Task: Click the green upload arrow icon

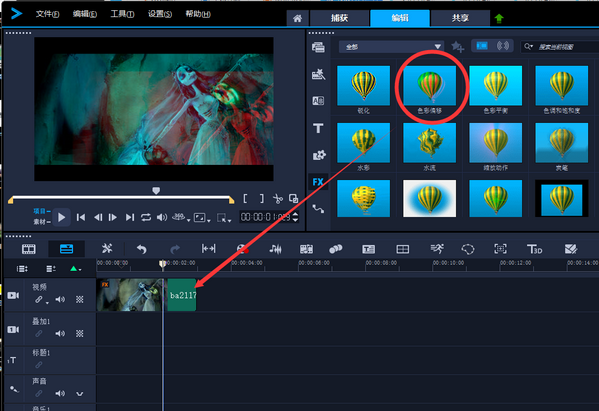Action: 499,18
